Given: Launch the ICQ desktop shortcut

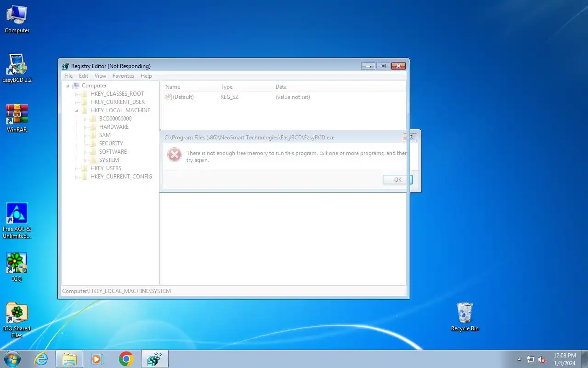Looking at the screenshot, I should point(17,267).
